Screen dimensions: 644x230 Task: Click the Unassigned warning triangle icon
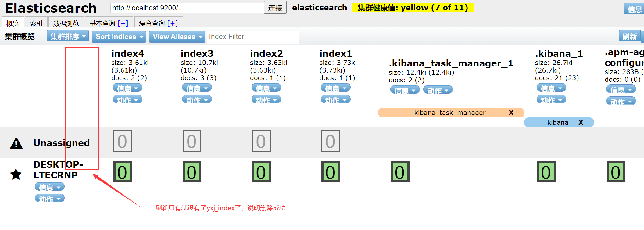tap(16, 143)
